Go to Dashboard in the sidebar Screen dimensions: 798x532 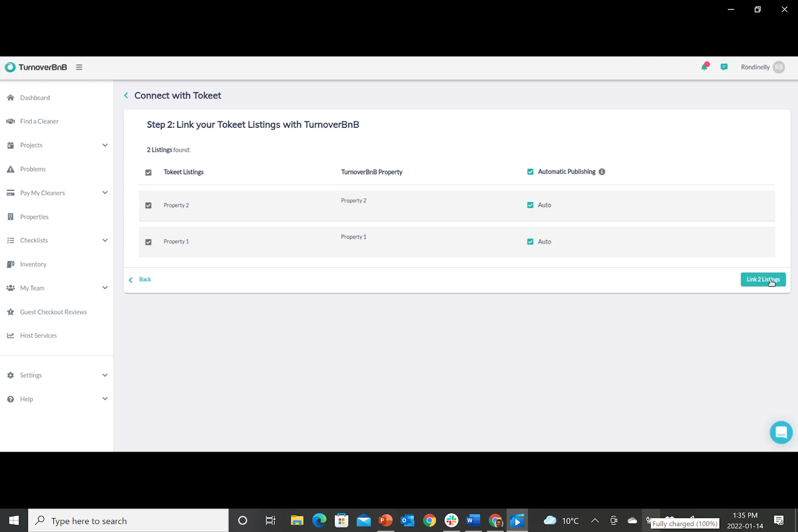pyautogui.click(x=35, y=98)
